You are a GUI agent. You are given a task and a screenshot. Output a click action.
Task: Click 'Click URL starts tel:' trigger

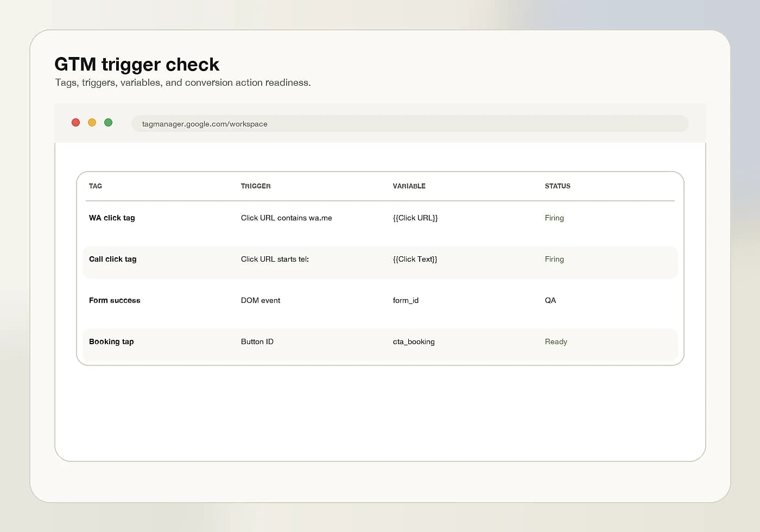(275, 259)
